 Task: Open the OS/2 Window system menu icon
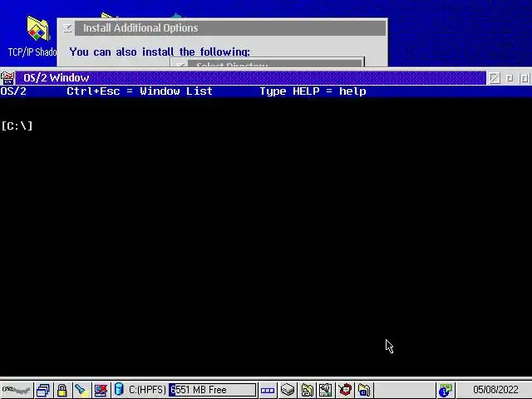7,77
